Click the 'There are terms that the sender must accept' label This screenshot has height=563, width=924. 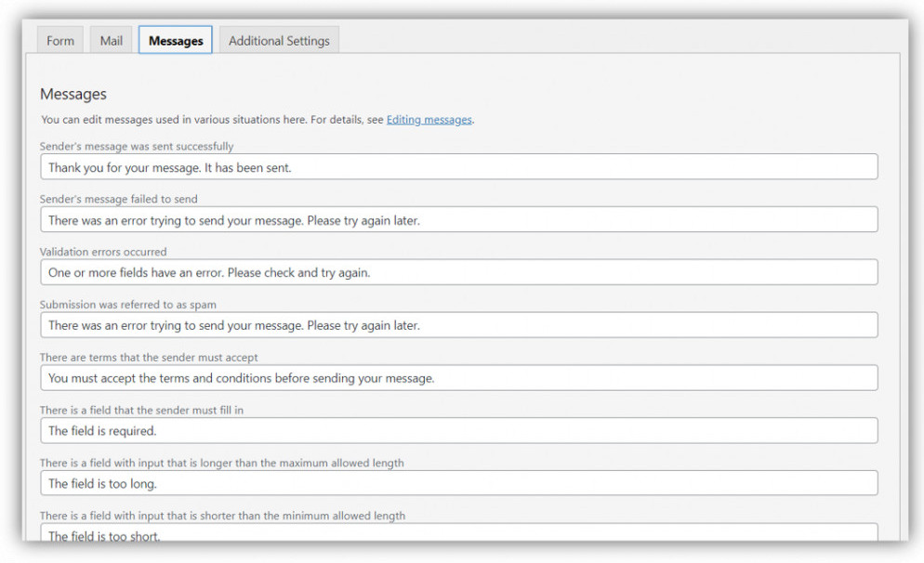coord(149,357)
